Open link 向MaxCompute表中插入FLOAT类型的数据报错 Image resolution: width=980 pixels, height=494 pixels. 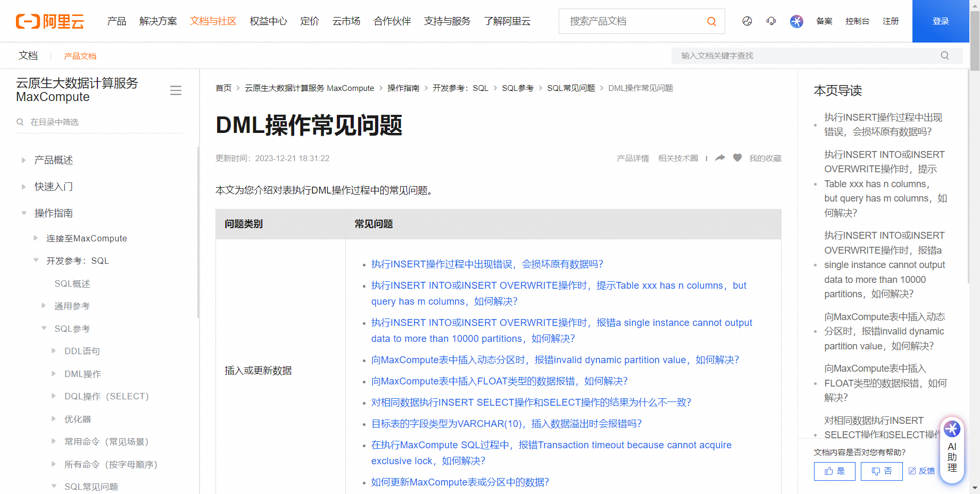pos(499,381)
